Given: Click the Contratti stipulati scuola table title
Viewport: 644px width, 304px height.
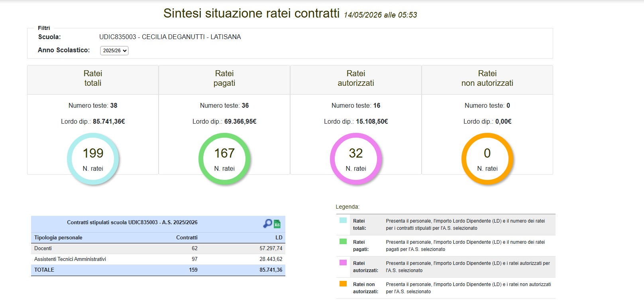Looking at the screenshot, I should [x=132, y=222].
